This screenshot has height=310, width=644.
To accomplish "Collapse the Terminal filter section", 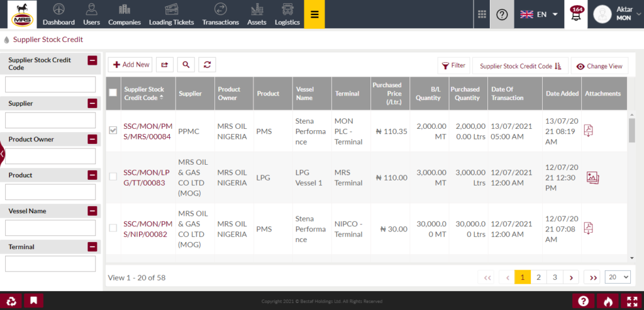I will click(x=92, y=247).
